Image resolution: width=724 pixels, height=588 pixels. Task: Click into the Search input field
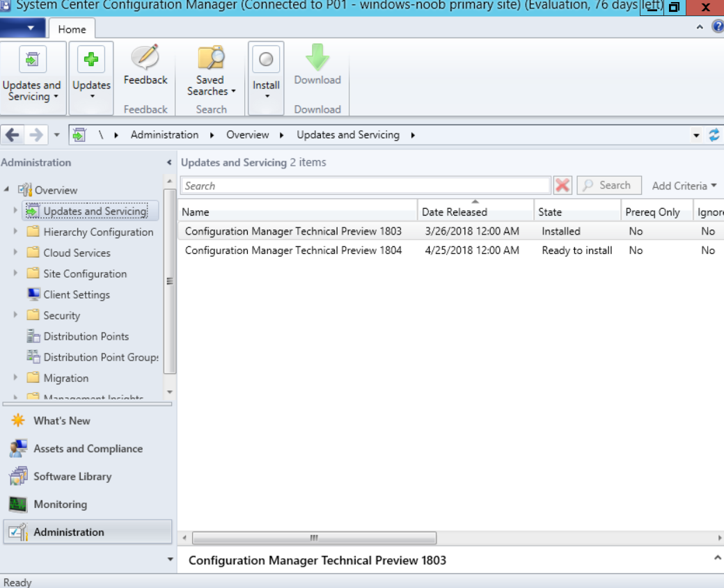365,186
